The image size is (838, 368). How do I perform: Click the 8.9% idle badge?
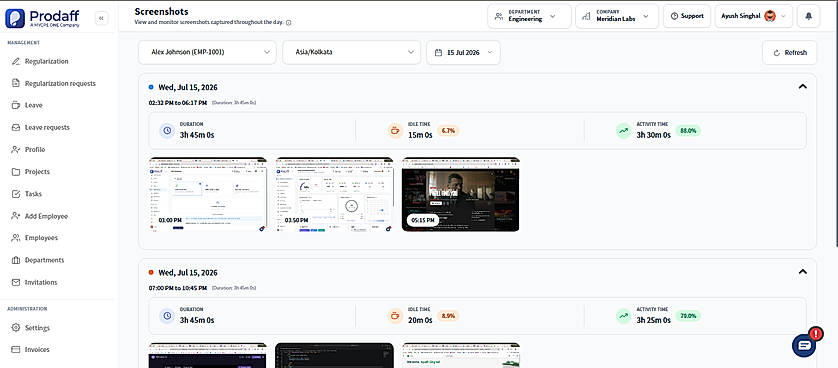click(448, 316)
